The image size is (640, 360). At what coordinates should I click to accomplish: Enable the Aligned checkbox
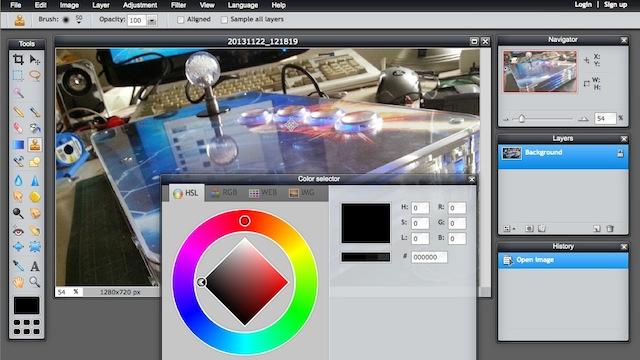click(180, 20)
